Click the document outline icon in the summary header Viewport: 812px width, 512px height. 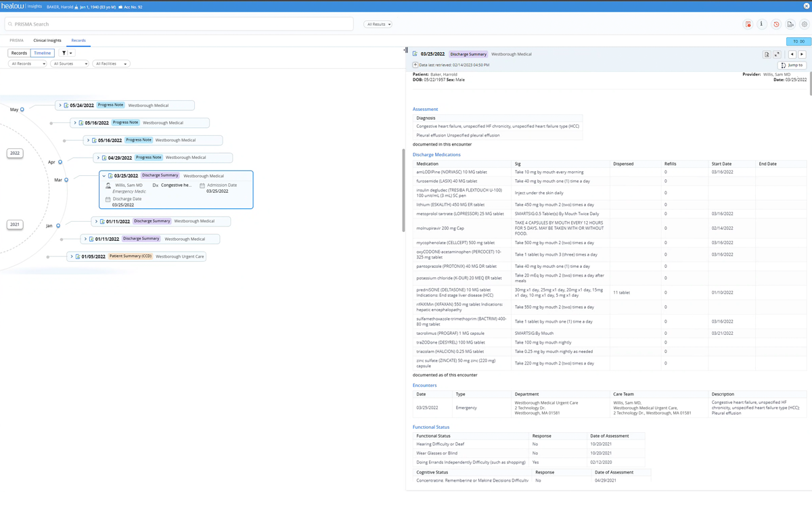pyautogui.click(x=766, y=54)
